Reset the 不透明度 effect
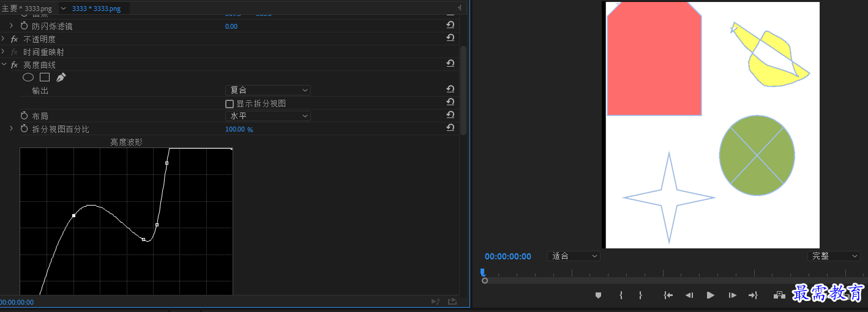Screen dimensions: 868x312 (450, 38)
